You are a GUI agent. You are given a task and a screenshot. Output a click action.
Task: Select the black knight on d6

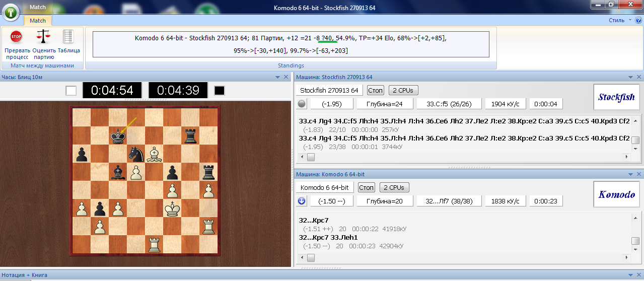(136, 154)
